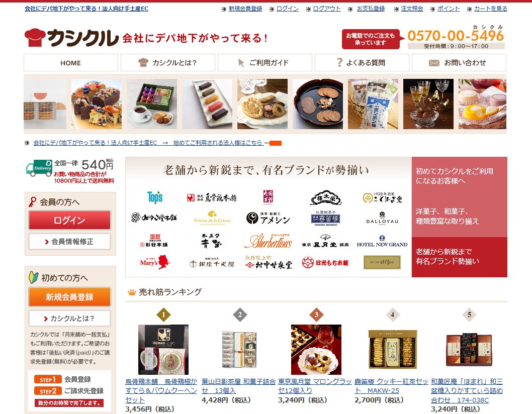This screenshot has height=414, width=532.
Task: Open the HOTEL NEW GRAND brand logo
Action: [x=382, y=241]
